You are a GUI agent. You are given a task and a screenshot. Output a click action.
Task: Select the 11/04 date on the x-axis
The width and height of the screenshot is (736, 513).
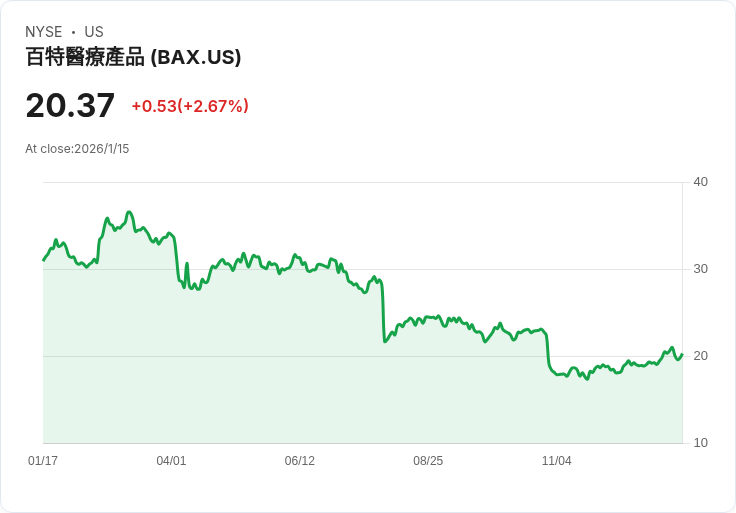click(556, 461)
